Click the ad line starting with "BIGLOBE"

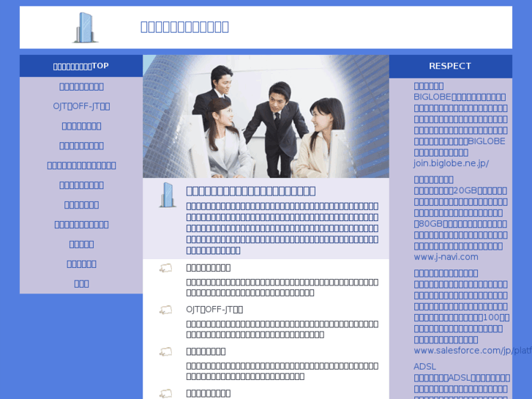[x=460, y=97]
